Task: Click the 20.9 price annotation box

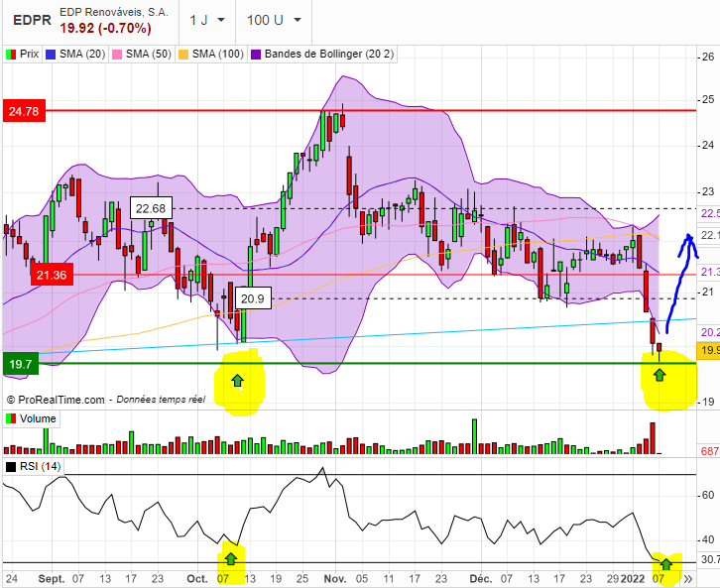Action: (x=253, y=298)
